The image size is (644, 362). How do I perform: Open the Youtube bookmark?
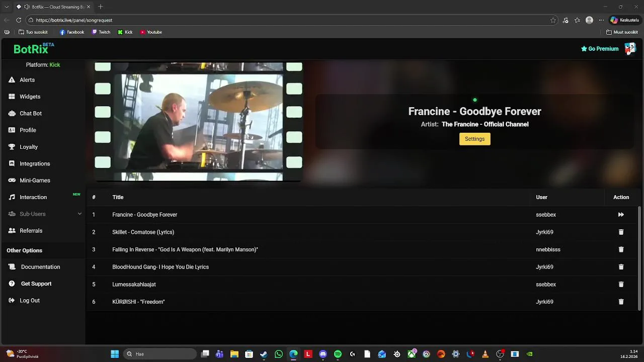click(151, 32)
